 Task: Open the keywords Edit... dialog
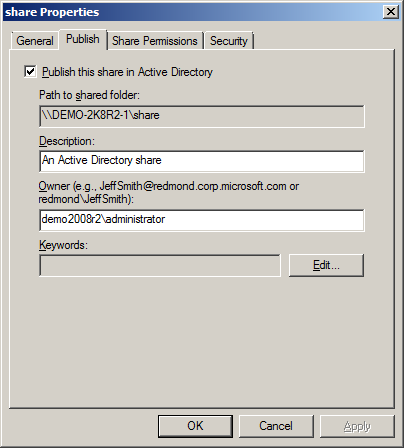coord(326,265)
